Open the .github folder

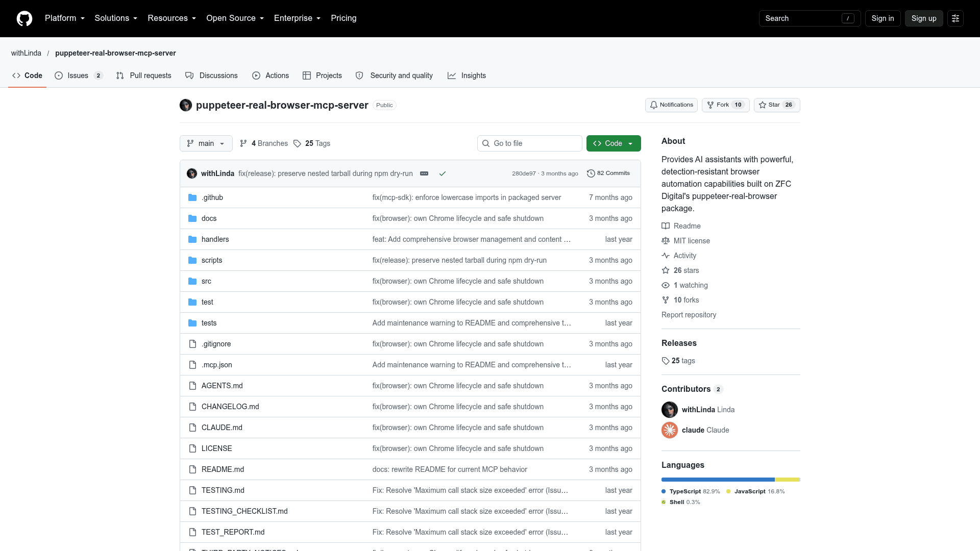pyautogui.click(x=212, y=197)
